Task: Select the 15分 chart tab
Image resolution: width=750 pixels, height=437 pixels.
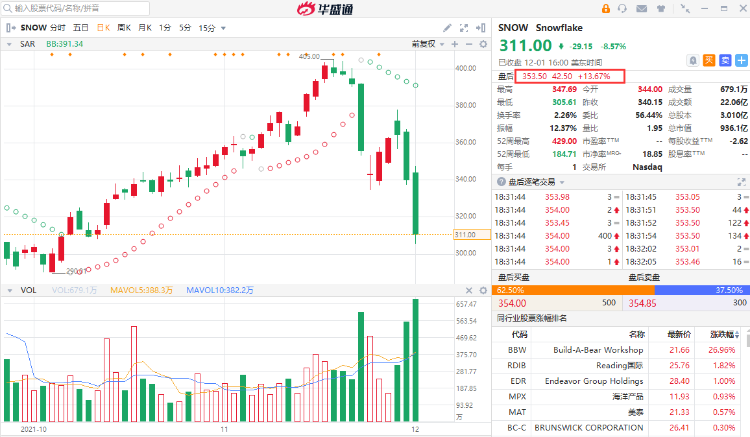Action: 207,28
